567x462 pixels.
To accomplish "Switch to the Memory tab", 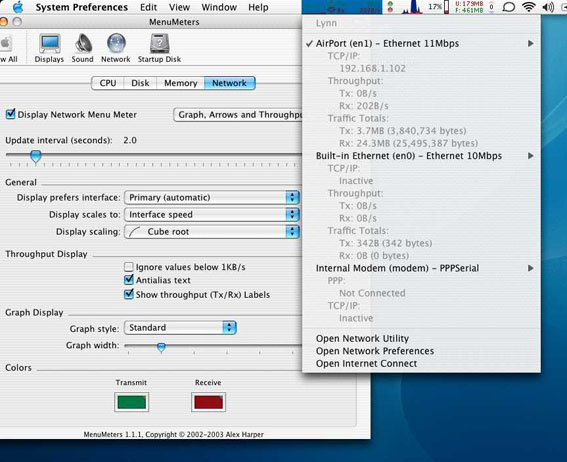I will tap(180, 83).
